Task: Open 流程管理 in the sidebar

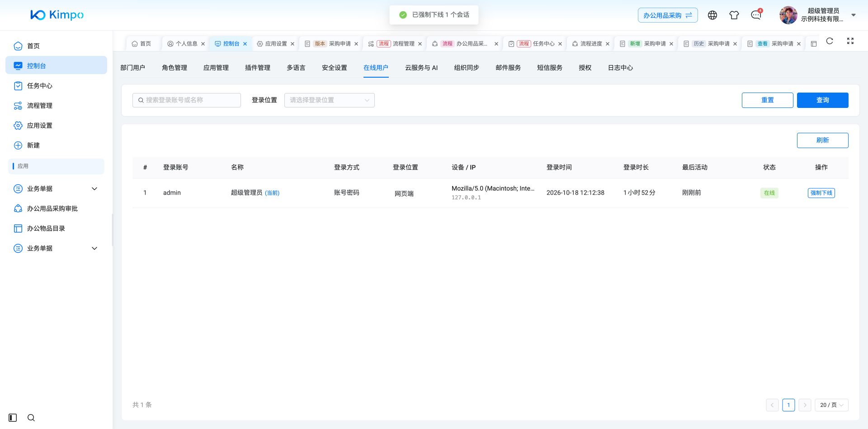Action: coord(56,105)
